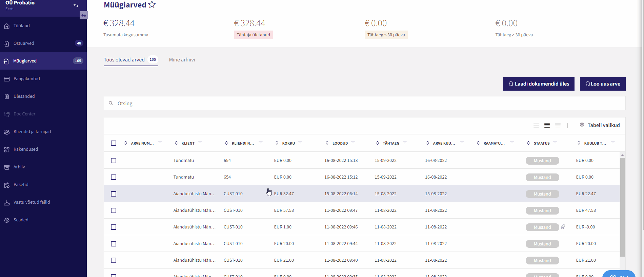Click Loo uus arve button
This screenshot has height=277, width=644.
coord(603,84)
